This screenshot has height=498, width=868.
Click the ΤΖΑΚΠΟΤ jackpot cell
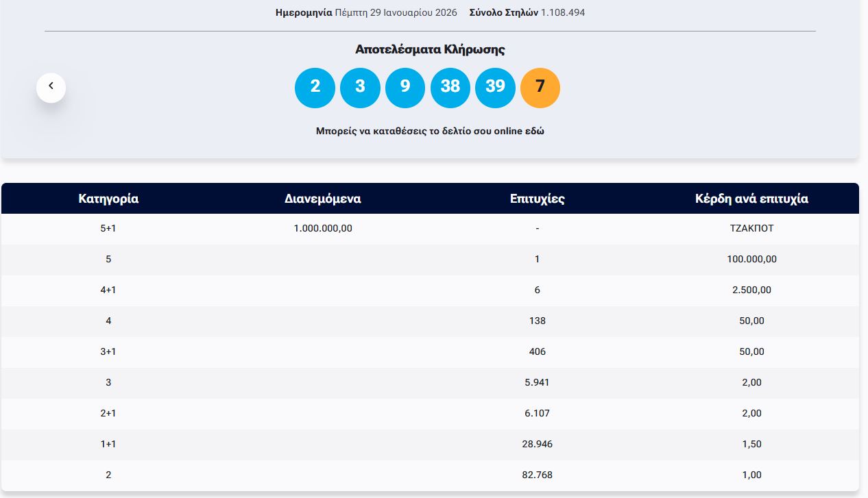coord(751,229)
